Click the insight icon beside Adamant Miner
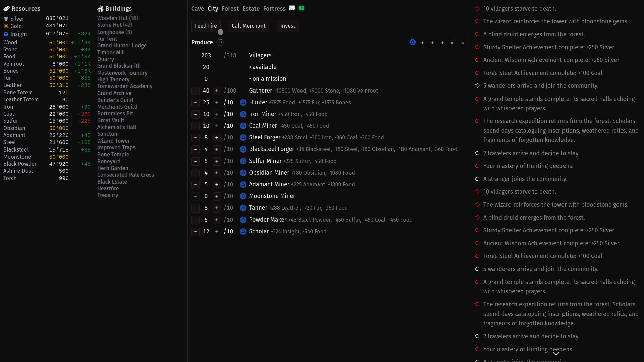 243,185
